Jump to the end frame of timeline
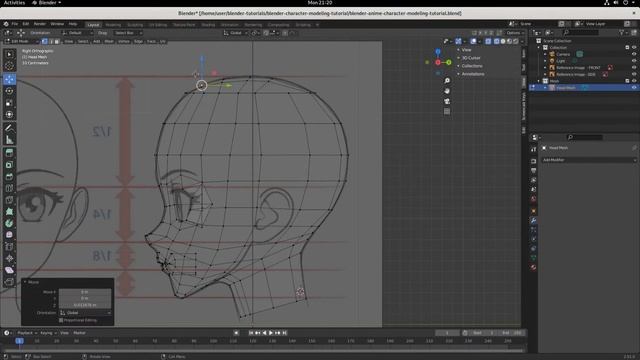Image resolution: width=640 pixels, height=360 pixels. [284, 333]
